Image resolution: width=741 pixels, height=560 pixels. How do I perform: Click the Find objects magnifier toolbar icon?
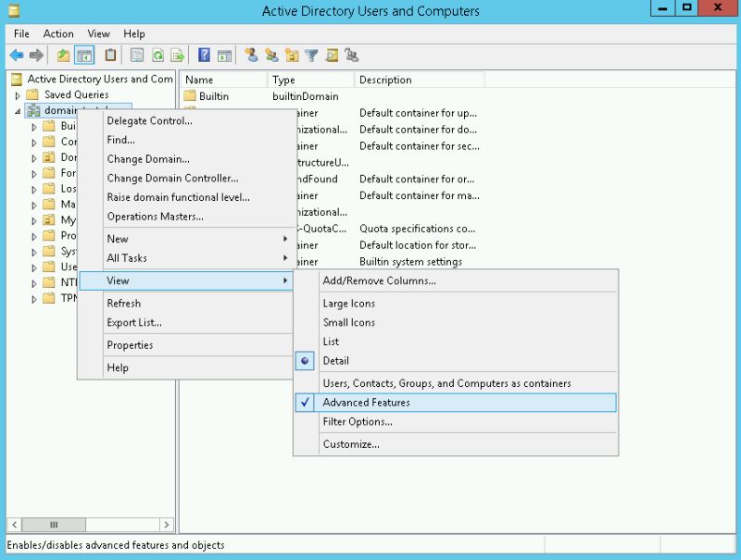[332, 55]
